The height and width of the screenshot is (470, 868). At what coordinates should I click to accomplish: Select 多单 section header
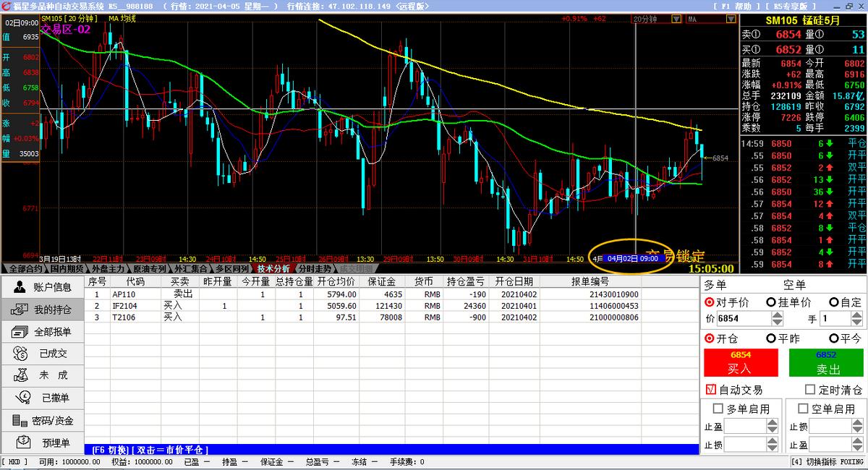(x=715, y=285)
